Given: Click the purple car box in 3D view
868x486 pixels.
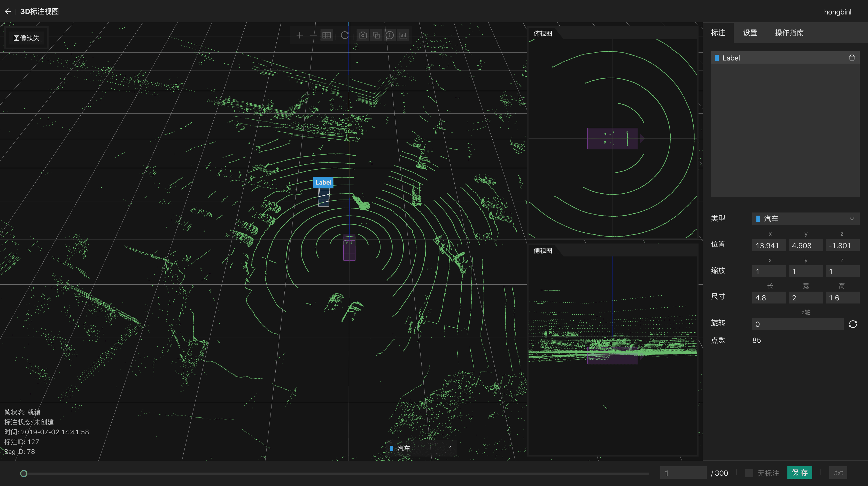Looking at the screenshot, I should point(349,247).
